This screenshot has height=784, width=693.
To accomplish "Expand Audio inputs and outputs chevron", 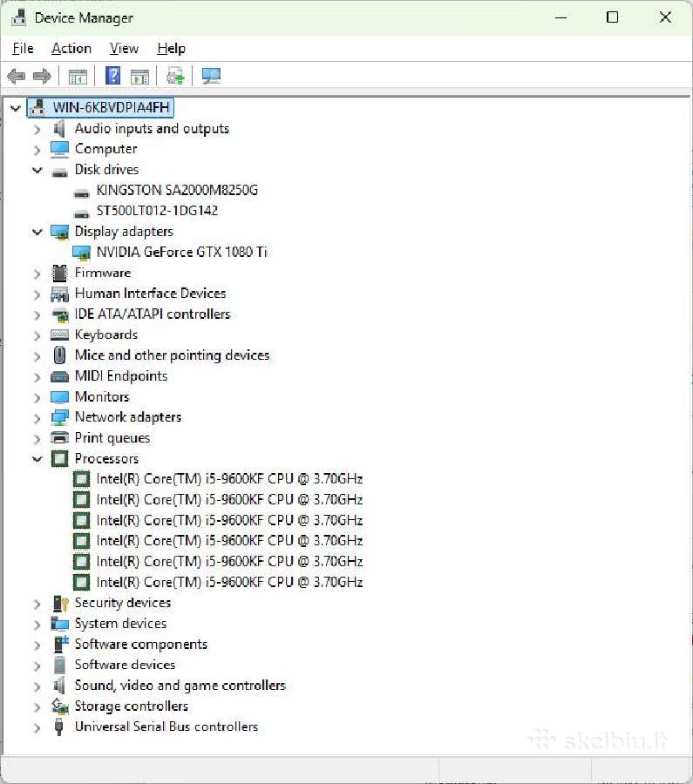I will pos(37,130).
